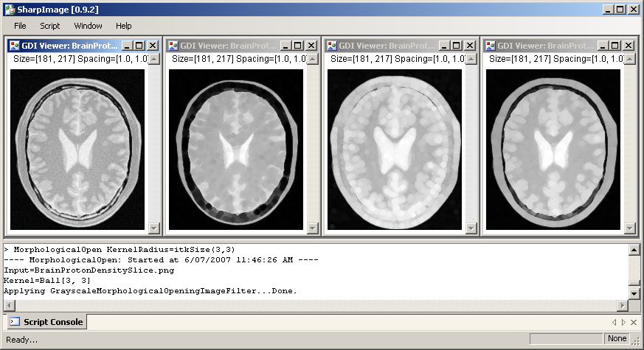
Task: Click the SharpImage application icon in title bar
Action: (x=9, y=10)
